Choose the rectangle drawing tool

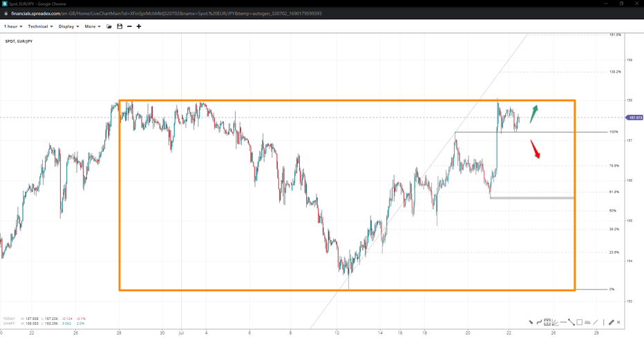click(x=579, y=322)
